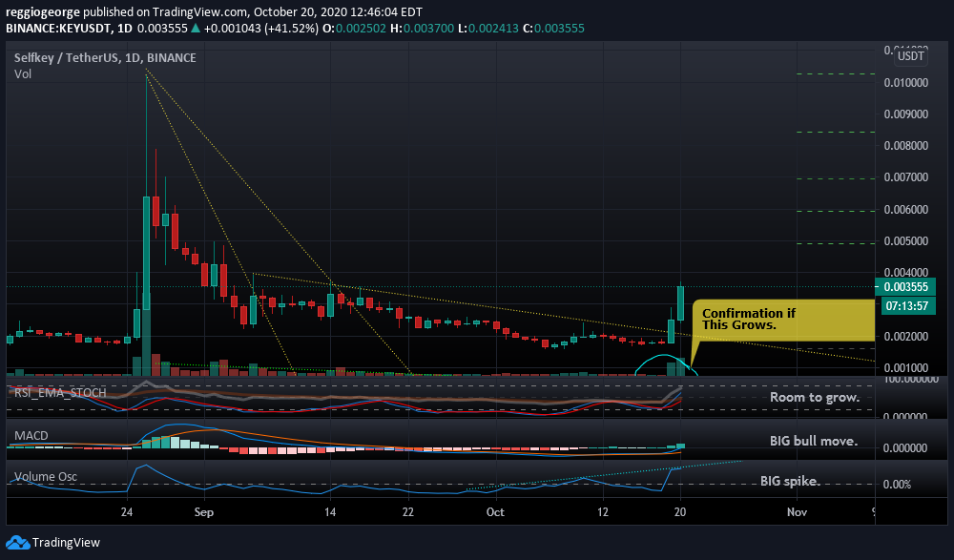The height and width of the screenshot is (560, 954).
Task: Click the TradingView wordmark beside the logo
Action: click(66, 542)
